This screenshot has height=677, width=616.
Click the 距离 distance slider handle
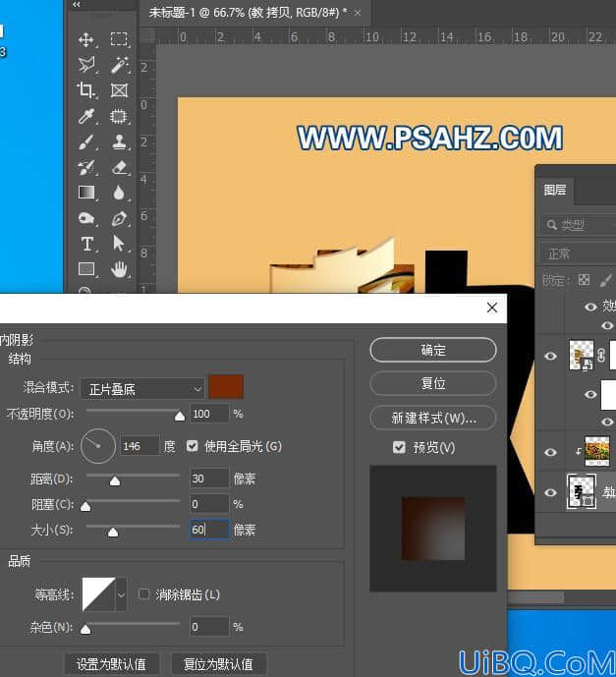point(115,481)
